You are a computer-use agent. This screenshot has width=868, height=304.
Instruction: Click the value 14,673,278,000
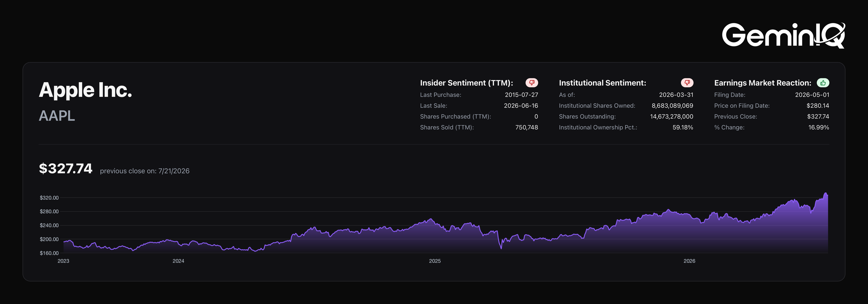pyautogui.click(x=672, y=117)
